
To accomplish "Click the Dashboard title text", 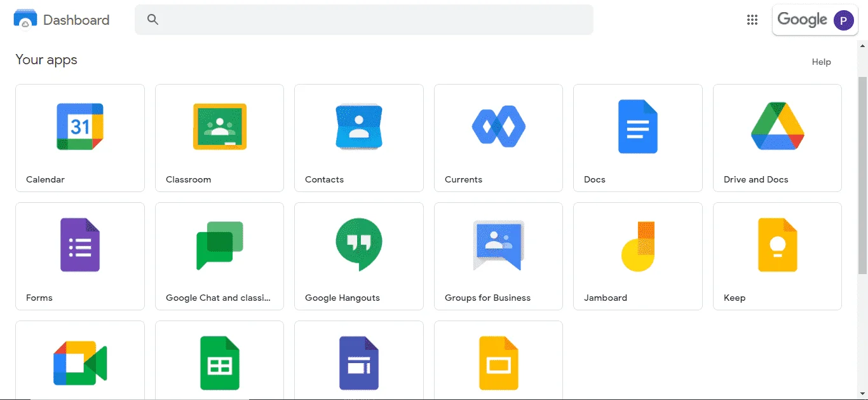I will pos(76,20).
